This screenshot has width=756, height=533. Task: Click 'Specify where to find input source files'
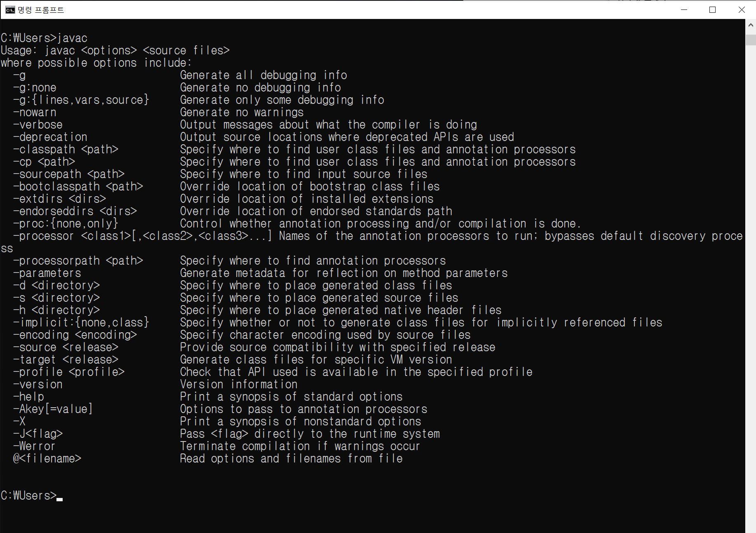pyautogui.click(x=304, y=174)
